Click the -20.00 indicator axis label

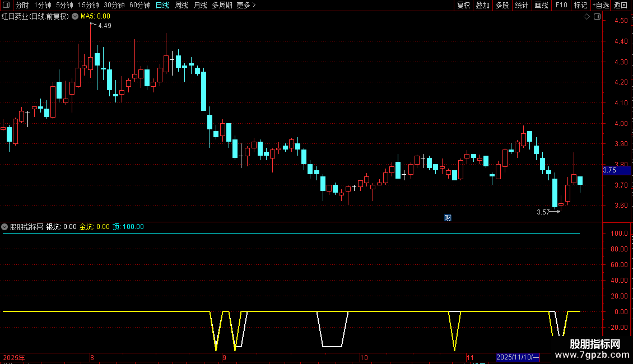[x=618, y=328]
